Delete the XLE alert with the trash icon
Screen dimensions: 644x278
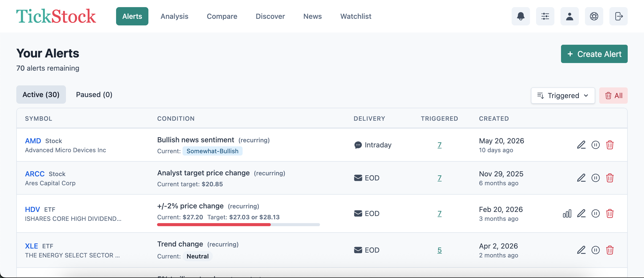coord(610,250)
